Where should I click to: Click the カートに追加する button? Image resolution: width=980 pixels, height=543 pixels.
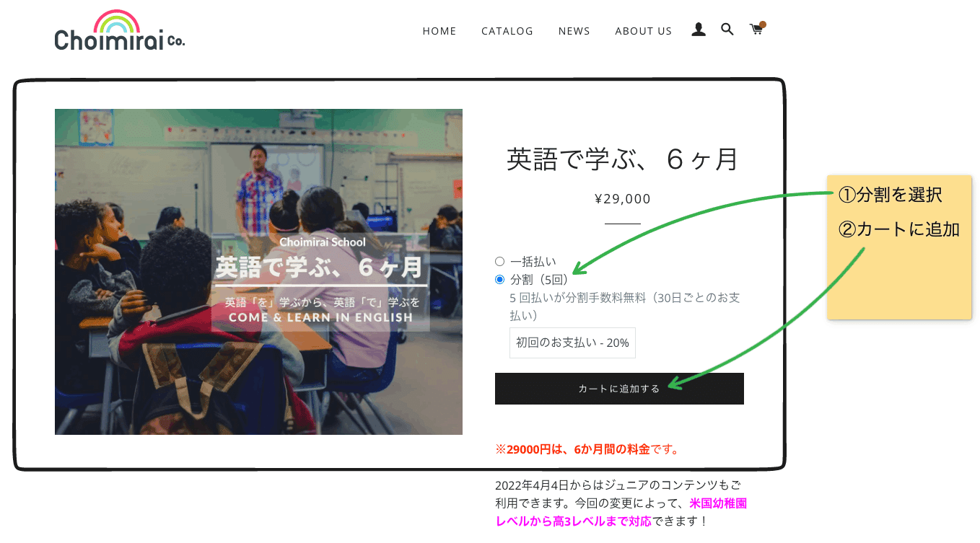pyautogui.click(x=618, y=388)
